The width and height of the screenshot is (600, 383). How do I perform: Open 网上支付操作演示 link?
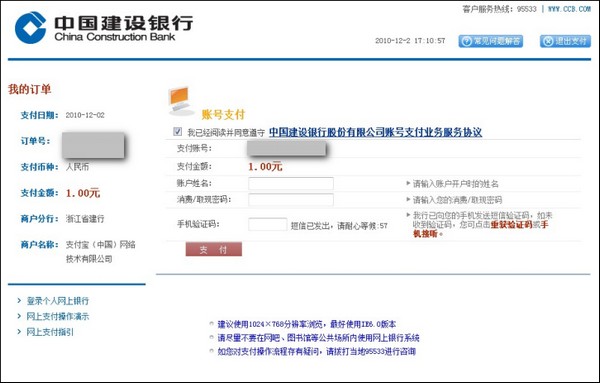(x=58, y=316)
